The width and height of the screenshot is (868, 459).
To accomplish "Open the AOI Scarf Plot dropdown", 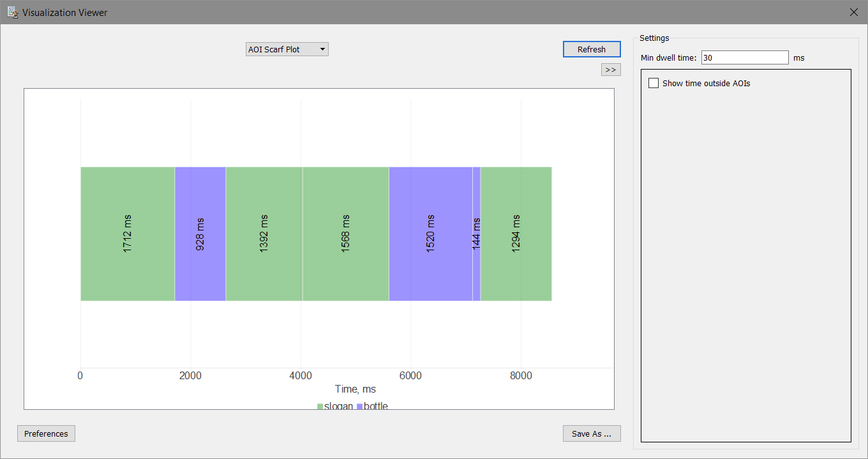I will (287, 49).
